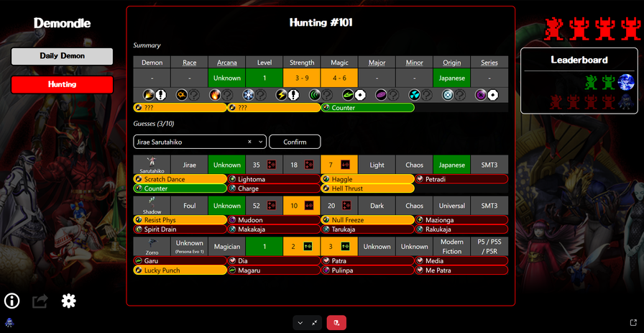Click the Null Freeze skill
The height and width of the screenshot is (333, 644).
click(x=367, y=220)
